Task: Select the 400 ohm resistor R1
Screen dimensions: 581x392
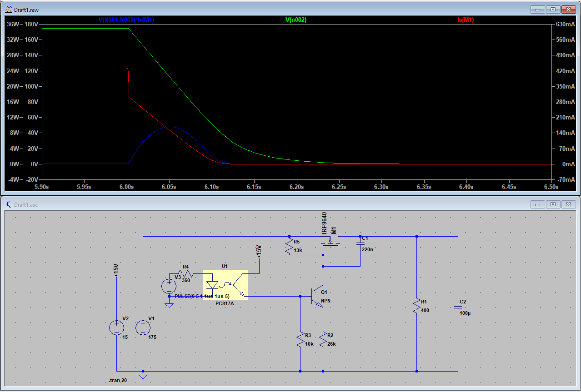Action: pyautogui.click(x=416, y=306)
